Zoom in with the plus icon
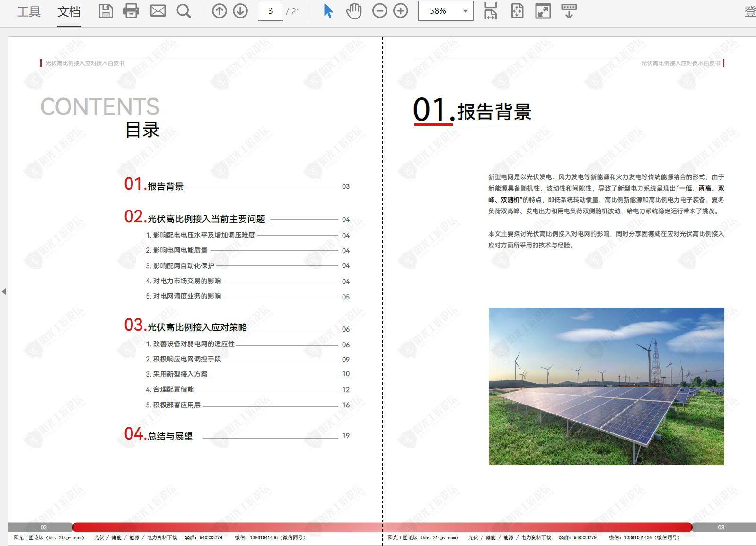756x546 pixels. (401, 11)
